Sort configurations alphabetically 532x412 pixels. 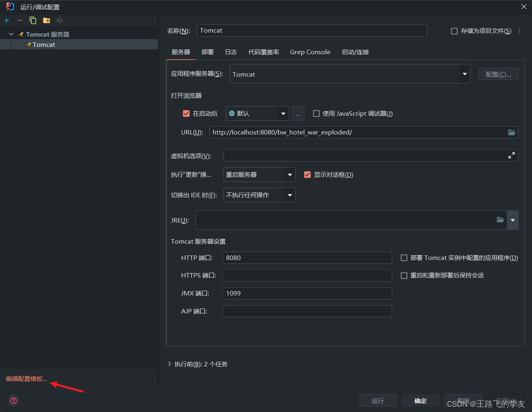point(60,20)
